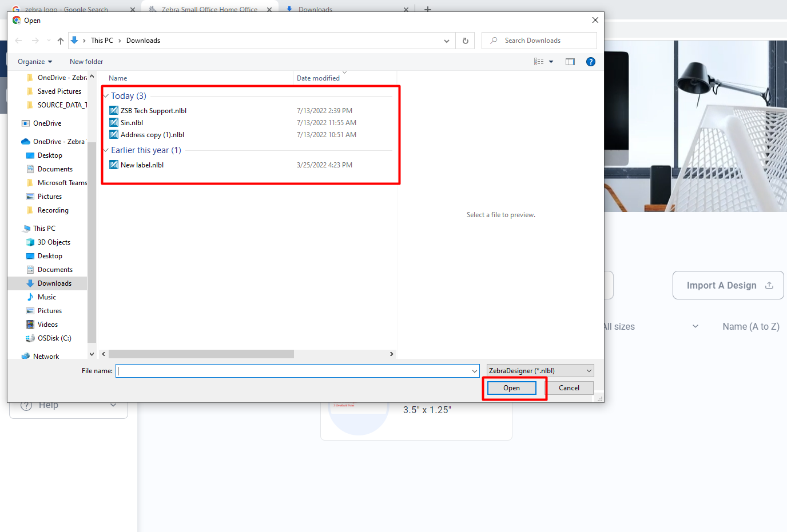Collapse the Today (3) file group
Image resolution: width=787 pixels, height=532 pixels.
click(108, 95)
